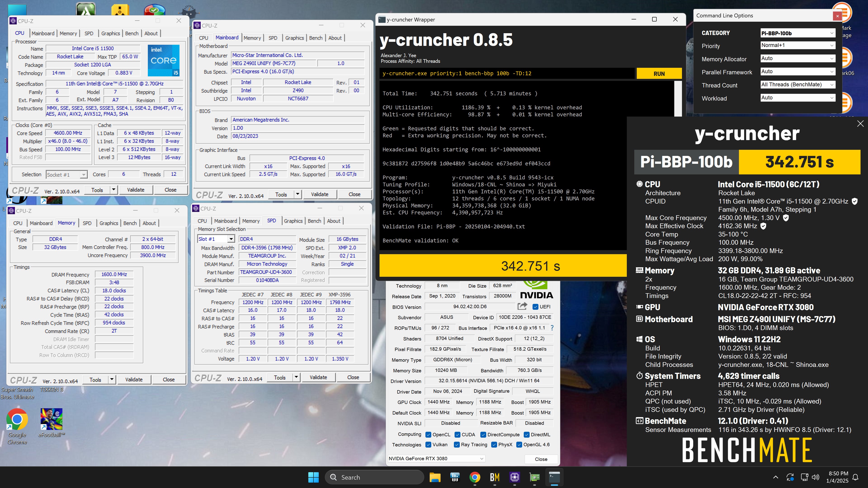Click the volume icon in the system tray
The width and height of the screenshot is (868, 488).
[x=815, y=477]
